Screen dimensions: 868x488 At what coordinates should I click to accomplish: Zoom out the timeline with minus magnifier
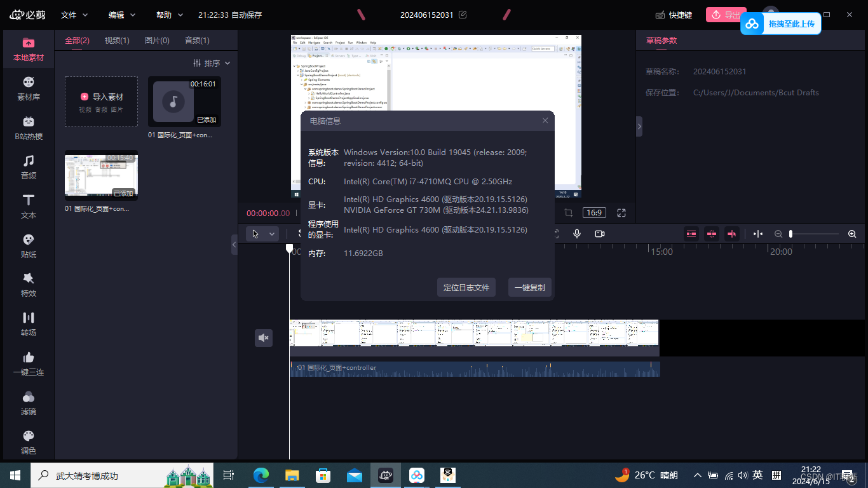point(778,234)
